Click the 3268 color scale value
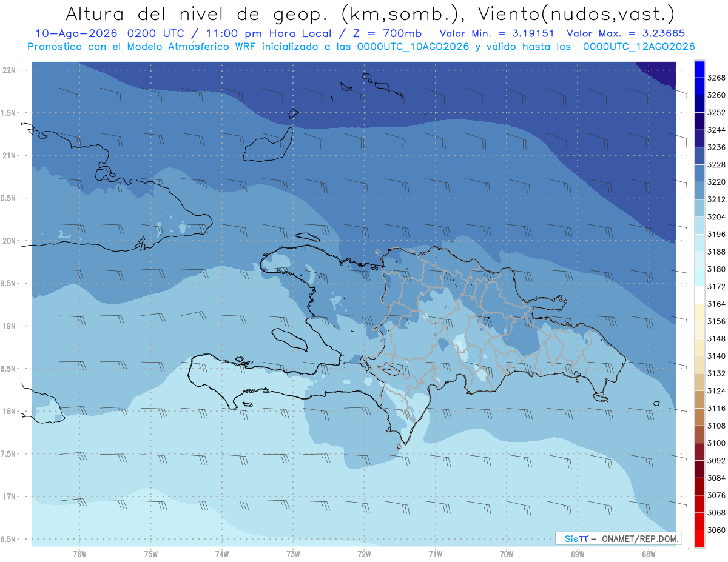This screenshot has width=728, height=562. pyautogui.click(x=716, y=78)
